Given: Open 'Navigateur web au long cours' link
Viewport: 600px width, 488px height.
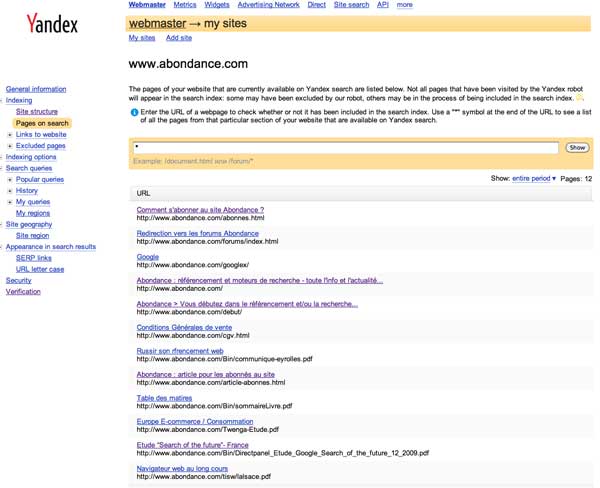Looking at the screenshot, I should [x=182, y=468].
